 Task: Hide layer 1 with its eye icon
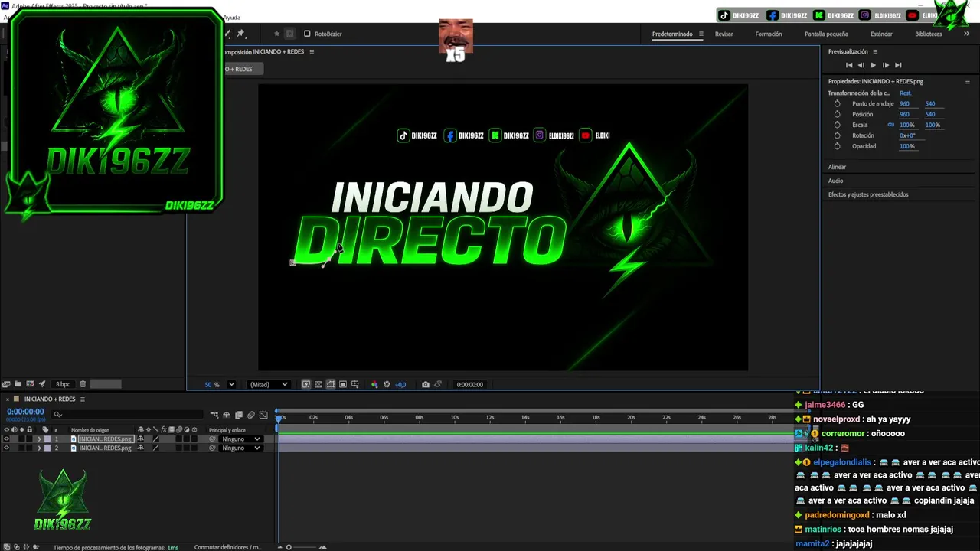pos(6,439)
